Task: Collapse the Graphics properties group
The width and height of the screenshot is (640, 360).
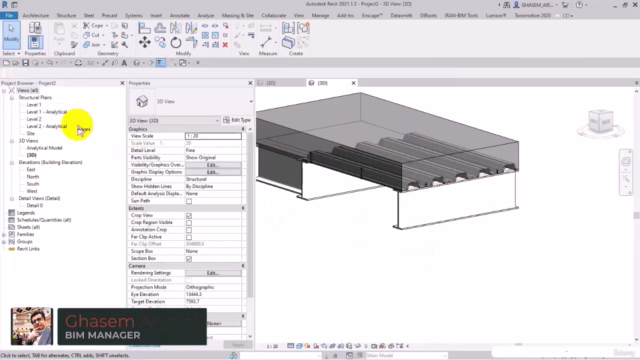Action: coord(243,129)
